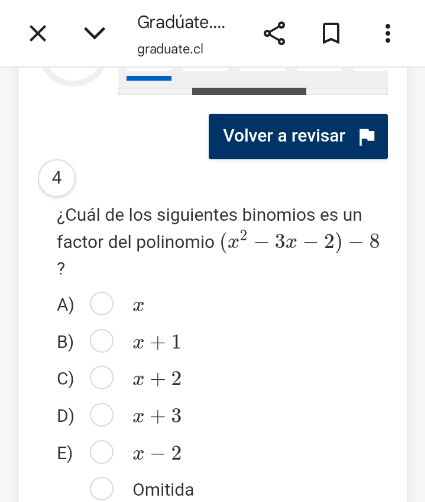Image resolution: width=425 pixels, height=502 pixels.
Task: Tap the x + 3 answer text
Action: pos(157,415)
